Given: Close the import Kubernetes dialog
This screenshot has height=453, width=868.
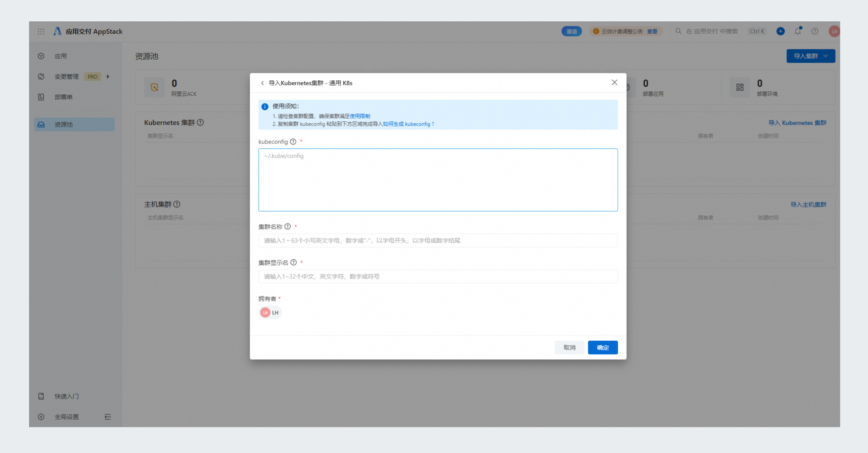Looking at the screenshot, I should [614, 82].
